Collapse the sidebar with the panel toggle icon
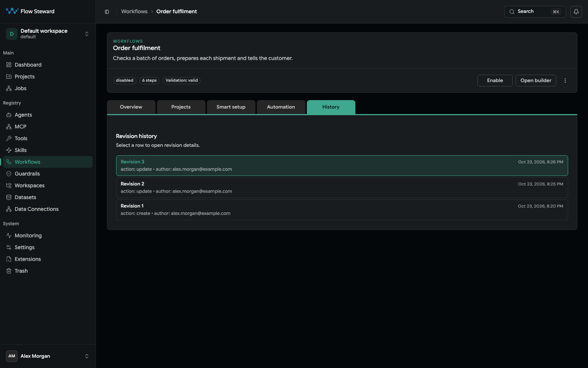The height and width of the screenshot is (368, 588). tap(107, 12)
